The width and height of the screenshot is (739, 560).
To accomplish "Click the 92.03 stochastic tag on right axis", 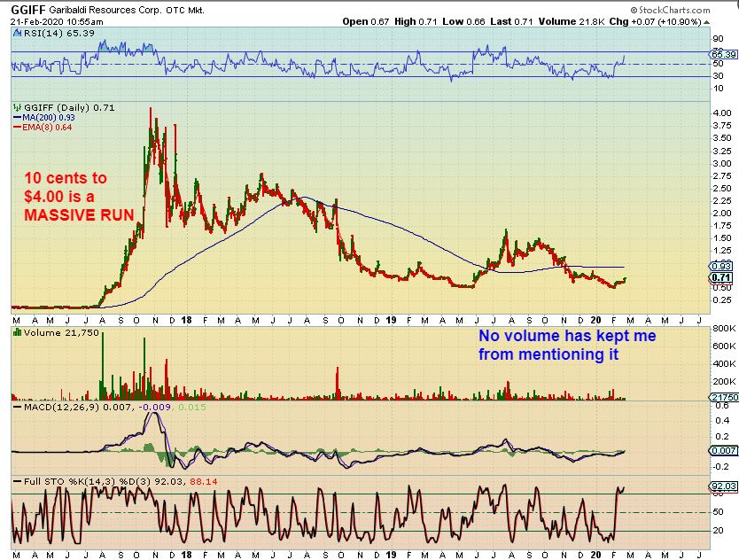I will tap(724, 486).
